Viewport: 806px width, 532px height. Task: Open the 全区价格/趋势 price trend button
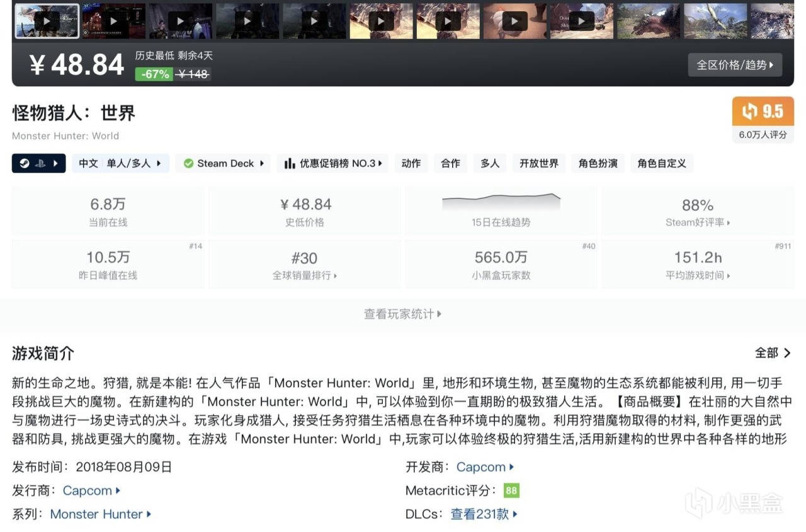point(735,65)
